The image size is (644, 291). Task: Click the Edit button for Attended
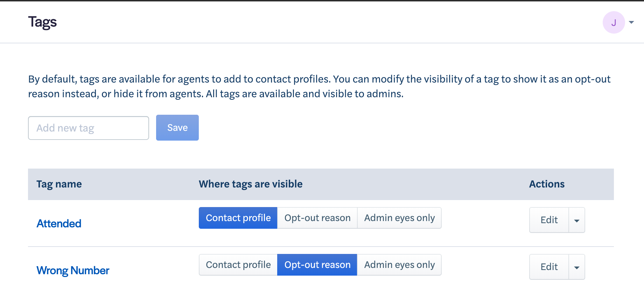548,220
